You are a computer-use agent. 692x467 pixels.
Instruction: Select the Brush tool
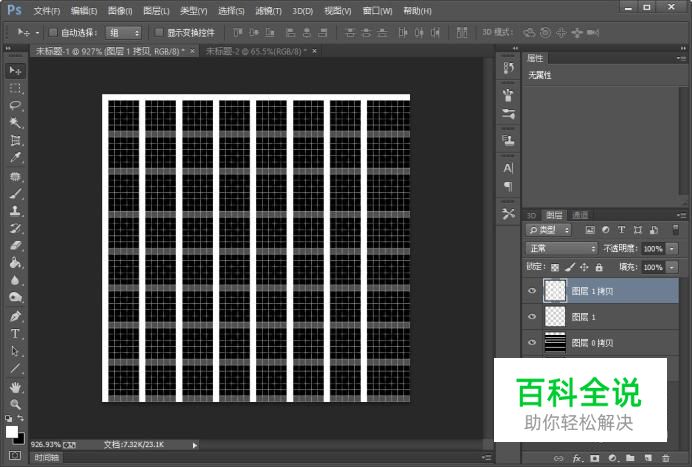[x=15, y=194]
